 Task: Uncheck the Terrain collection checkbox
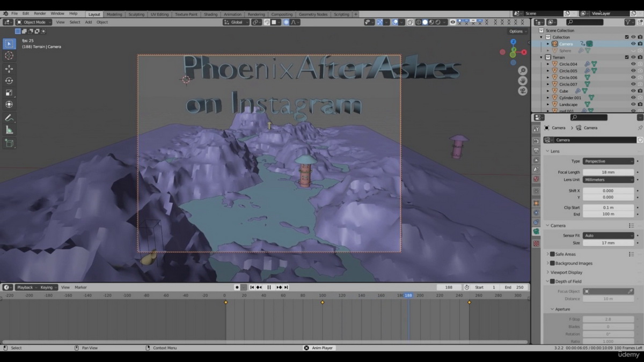(x=627, y=57)
